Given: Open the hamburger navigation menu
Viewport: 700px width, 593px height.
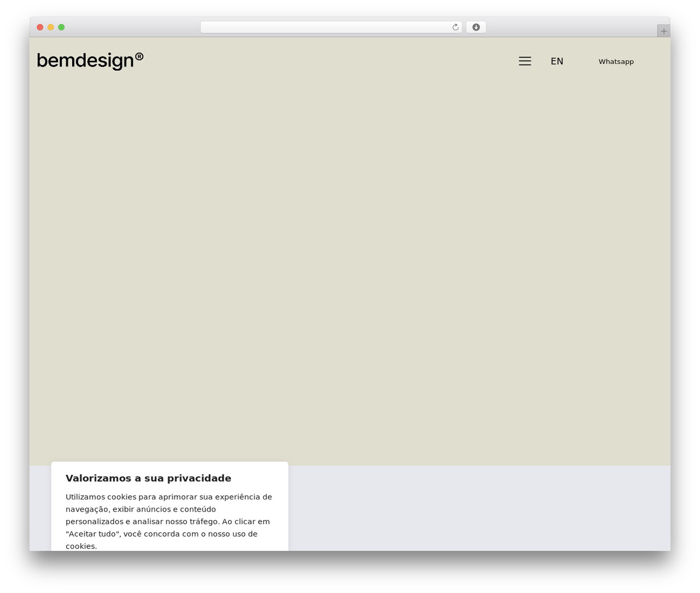Looking at the screenshot, I should [524, 61].
